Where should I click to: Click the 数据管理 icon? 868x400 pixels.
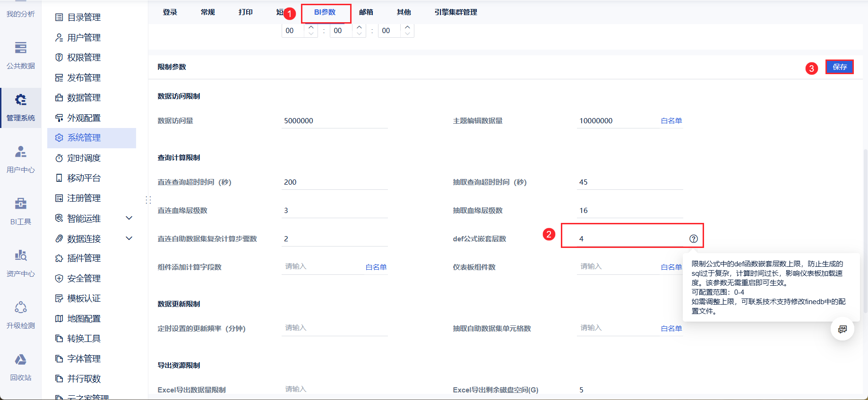coord(59,98)
